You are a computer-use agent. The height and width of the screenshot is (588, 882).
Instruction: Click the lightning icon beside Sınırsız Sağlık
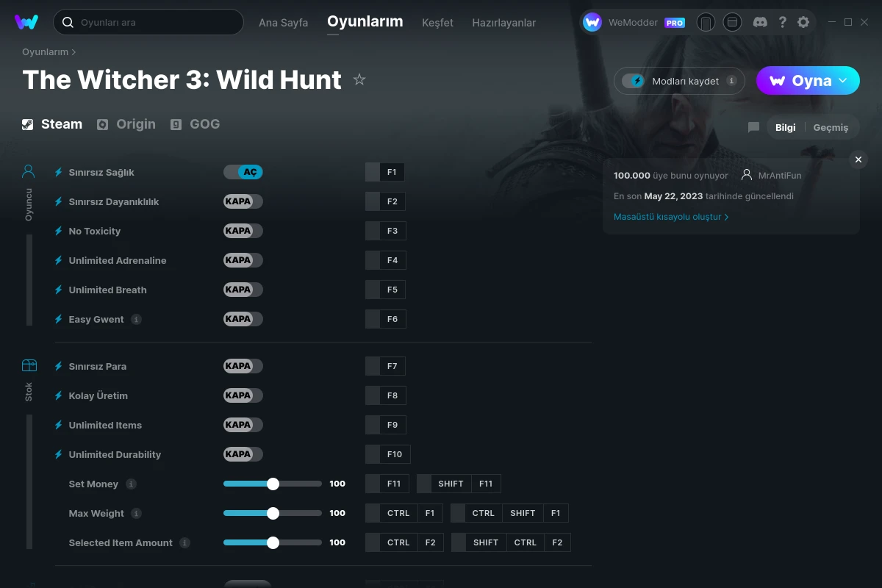58,172
